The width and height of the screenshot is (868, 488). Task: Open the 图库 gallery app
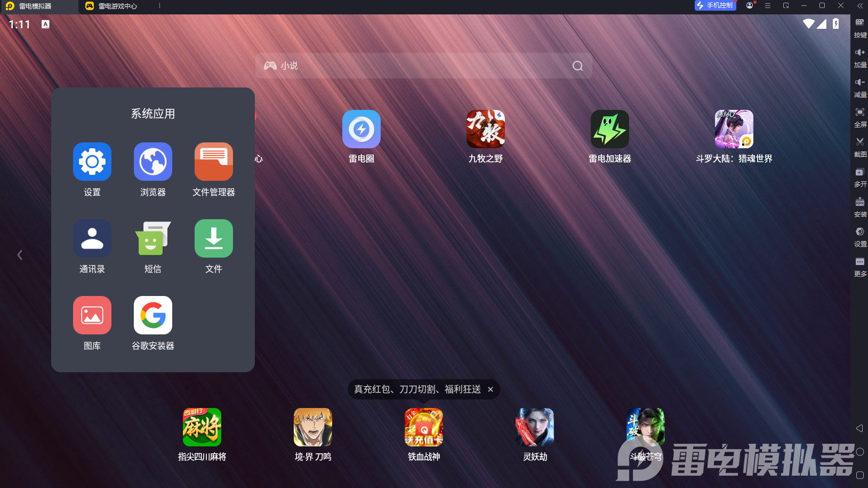pyautogui.click(x=92, y=315)
